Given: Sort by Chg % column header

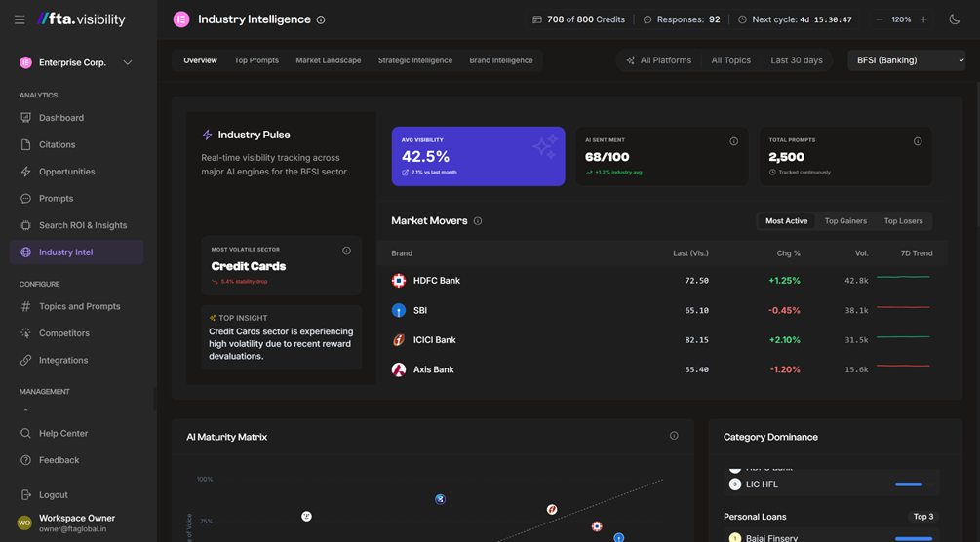Looking at the screenshot, I should pyautogui.click(x=788, y=253).
